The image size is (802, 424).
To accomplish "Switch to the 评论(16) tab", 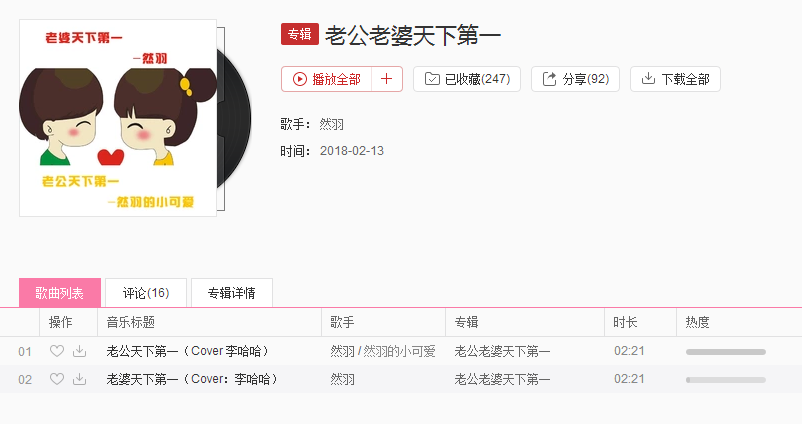I will click(x=146, y=293).
